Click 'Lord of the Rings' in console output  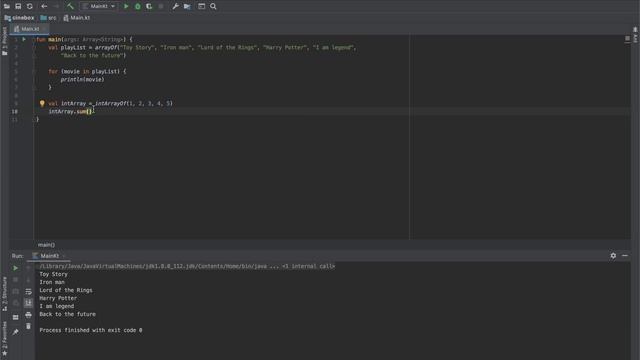[x=66, y=290]
